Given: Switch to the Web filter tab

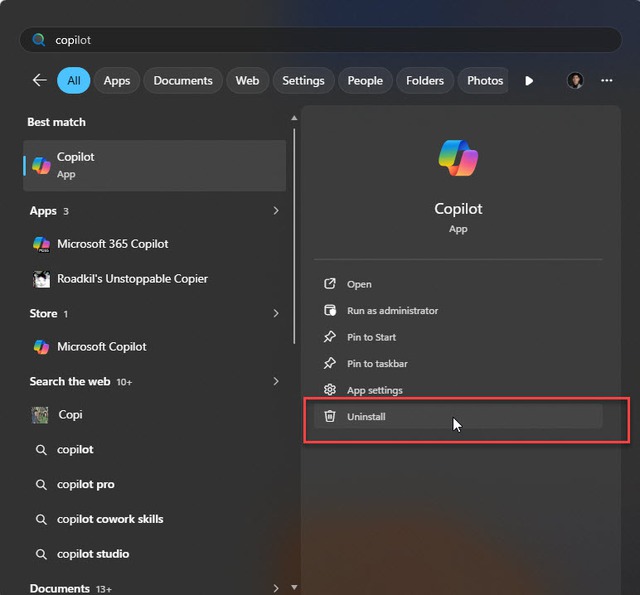Looking at the screenshot, I should point(247,80).
